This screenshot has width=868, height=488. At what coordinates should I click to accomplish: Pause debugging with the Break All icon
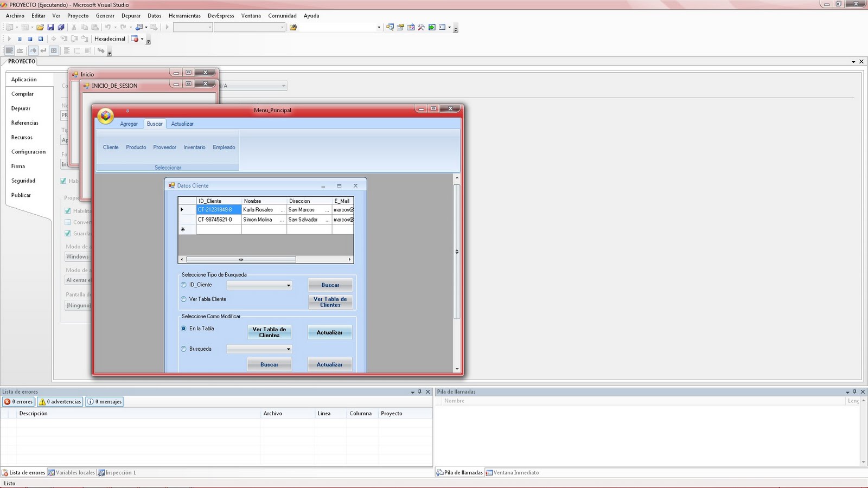click(20, 39)
